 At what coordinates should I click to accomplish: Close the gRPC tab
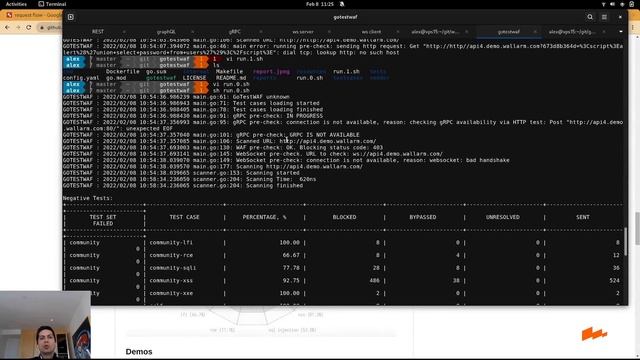[x=261, y=32]
